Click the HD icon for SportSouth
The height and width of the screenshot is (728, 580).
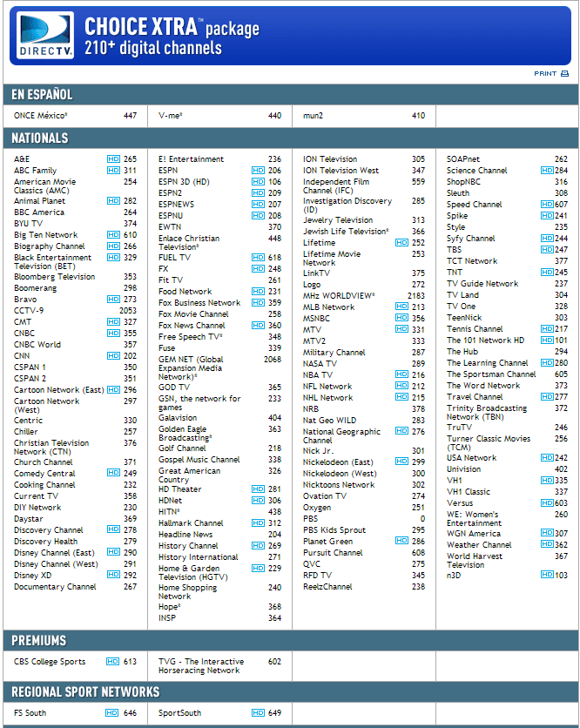258,712
